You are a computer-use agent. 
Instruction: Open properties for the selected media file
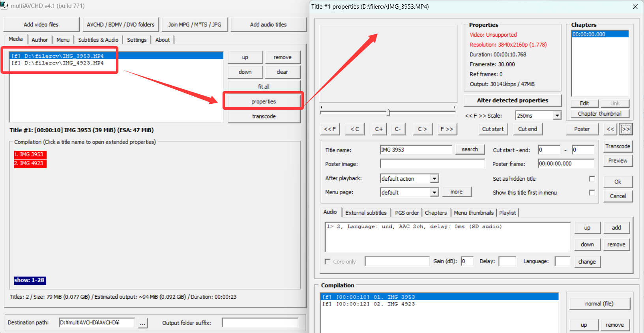264,101
